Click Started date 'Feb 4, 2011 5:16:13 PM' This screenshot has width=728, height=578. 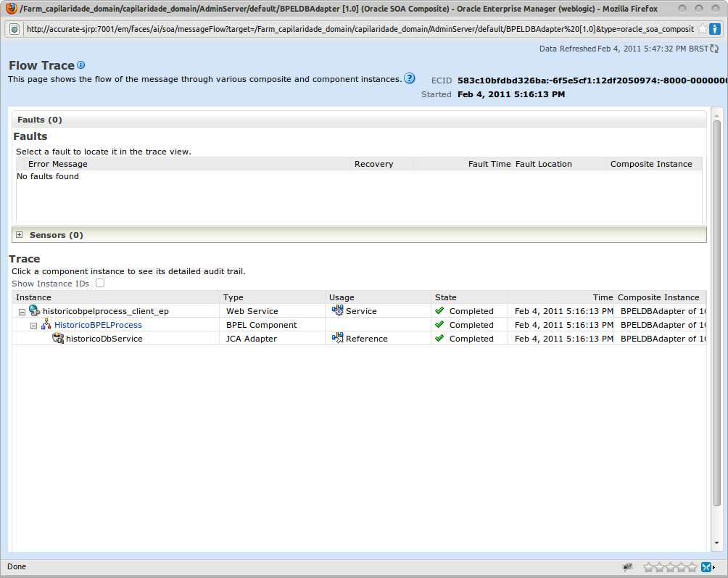coord(511,94)
